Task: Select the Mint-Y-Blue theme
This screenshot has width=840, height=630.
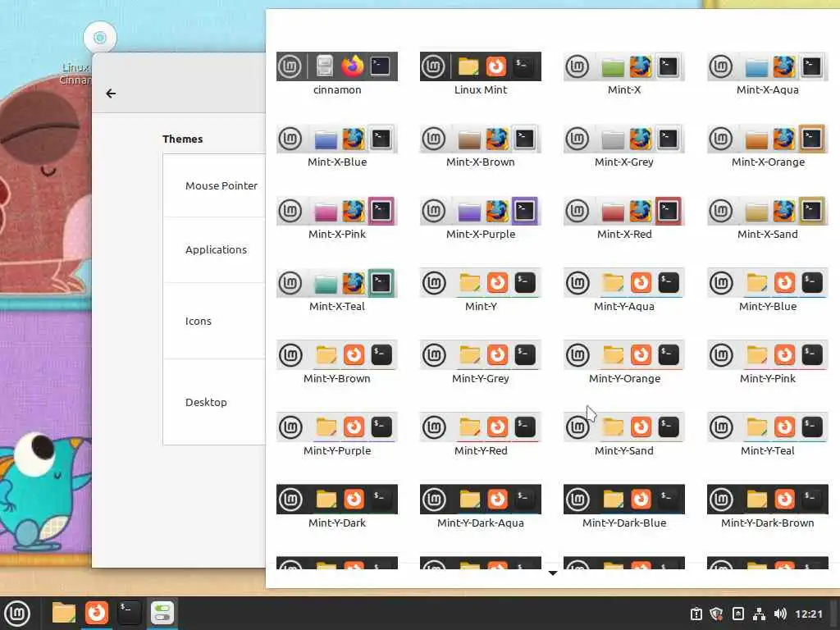Action: click(x=768, y=291)
